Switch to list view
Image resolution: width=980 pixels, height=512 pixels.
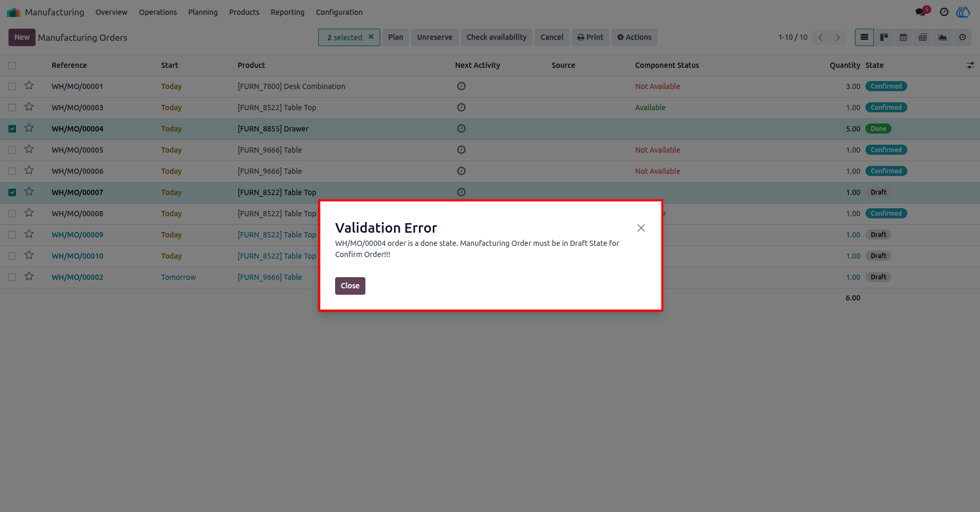coord(864,37)
